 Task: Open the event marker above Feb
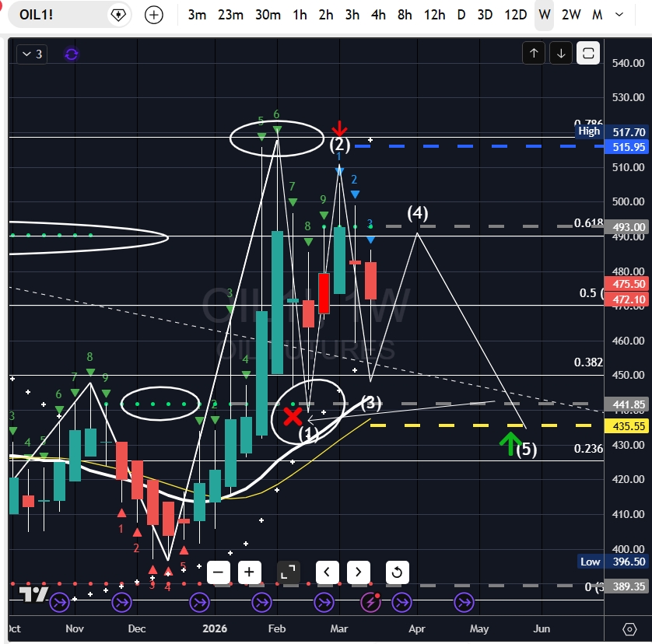click(262, 602)
